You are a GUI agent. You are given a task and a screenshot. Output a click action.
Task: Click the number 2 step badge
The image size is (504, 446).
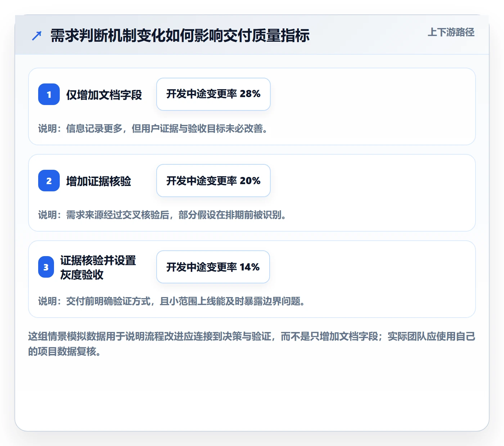tap(49, 181)
